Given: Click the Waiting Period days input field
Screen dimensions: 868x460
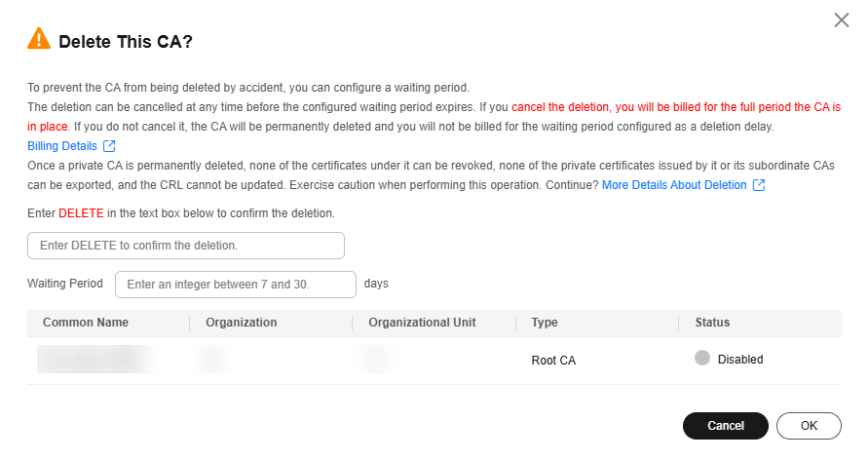Looking at the screenshot, I should point(236,285).
